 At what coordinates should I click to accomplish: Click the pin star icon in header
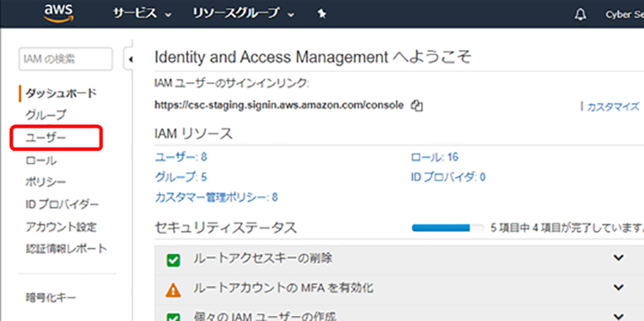[321, 14]
